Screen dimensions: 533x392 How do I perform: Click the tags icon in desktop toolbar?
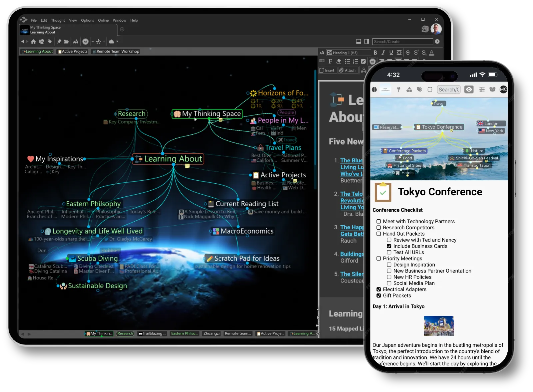[50, 42]
